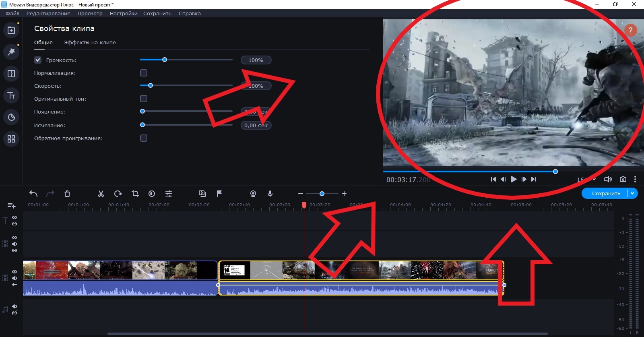The height and width of the screenshot is (337, 644).
Task: Select the Crop tool icon
Action: [x=135, y=194]
